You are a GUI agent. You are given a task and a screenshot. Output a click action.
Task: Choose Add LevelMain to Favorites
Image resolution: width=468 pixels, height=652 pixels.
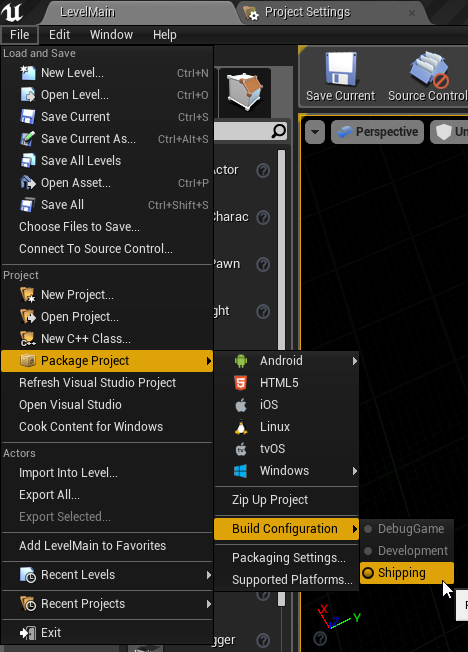[x=107, y=546]
